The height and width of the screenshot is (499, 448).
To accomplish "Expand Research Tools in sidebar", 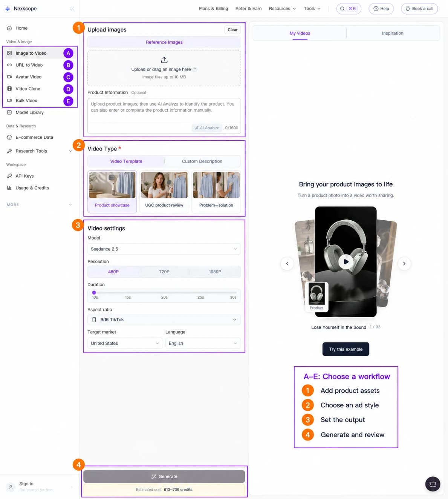I will (x=39, y=151).
